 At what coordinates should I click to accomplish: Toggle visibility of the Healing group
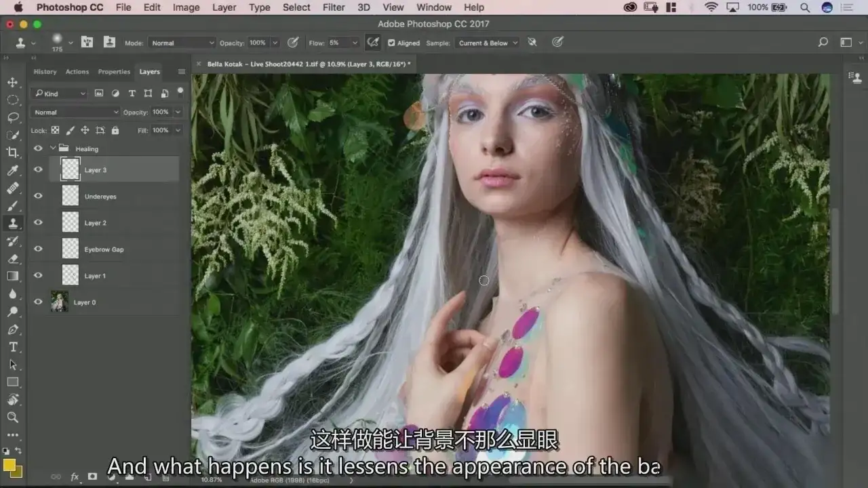click(x=38, y=148)
